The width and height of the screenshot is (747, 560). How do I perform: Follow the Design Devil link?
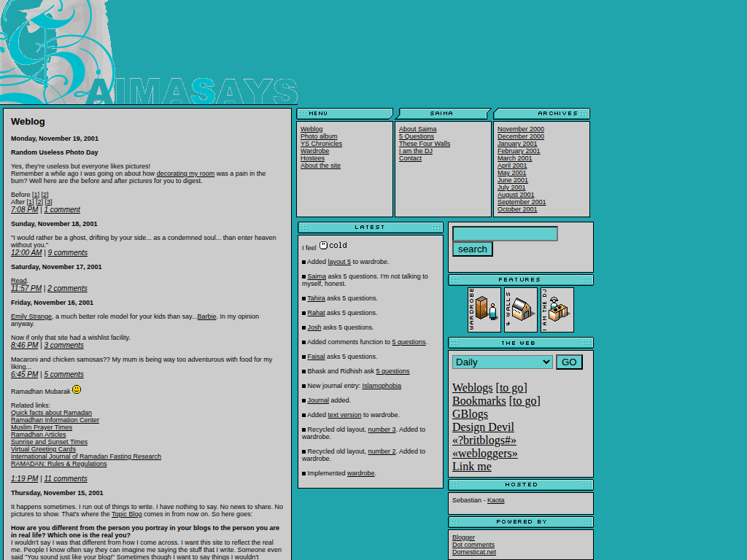coord(483,427)
